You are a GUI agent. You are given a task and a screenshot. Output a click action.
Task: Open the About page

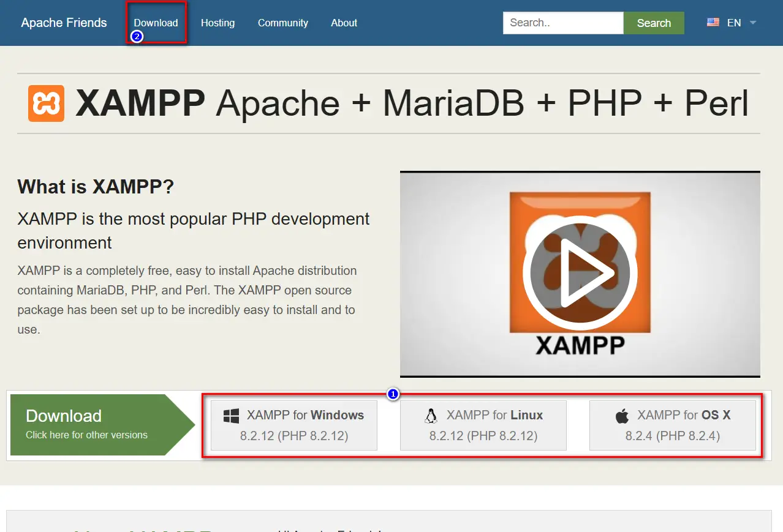point(344,23)
